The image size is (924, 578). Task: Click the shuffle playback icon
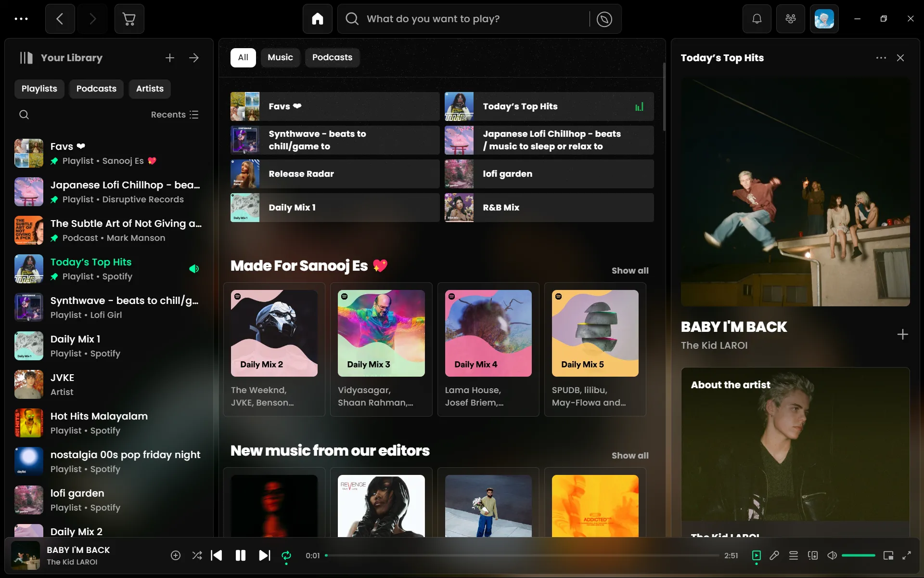tap(196, 555)
